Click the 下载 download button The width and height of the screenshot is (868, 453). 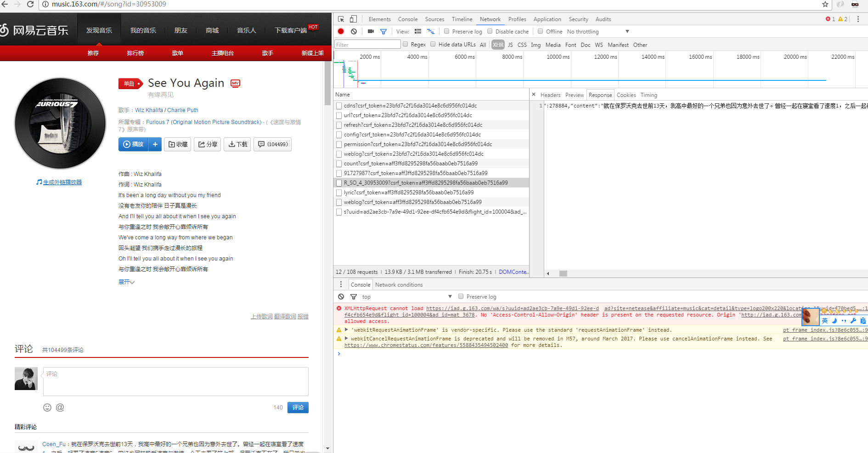point(237,144)
